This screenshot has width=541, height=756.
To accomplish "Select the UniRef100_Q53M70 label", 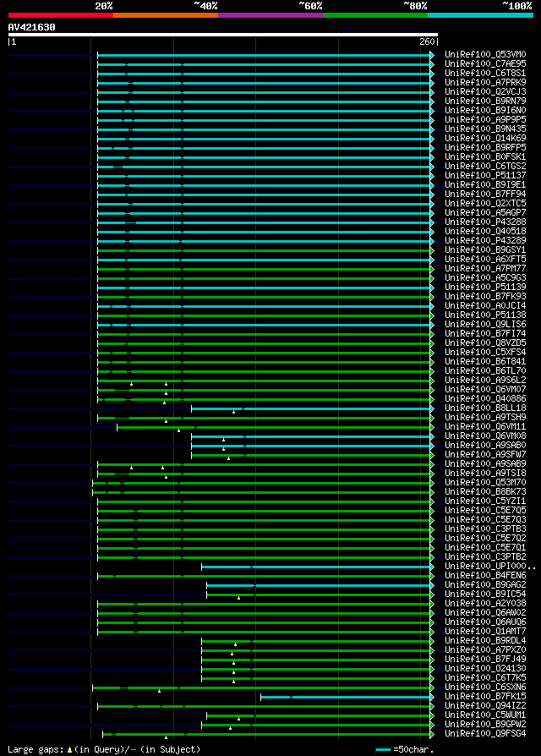I will pyautogui.click(x=485, y=483).
